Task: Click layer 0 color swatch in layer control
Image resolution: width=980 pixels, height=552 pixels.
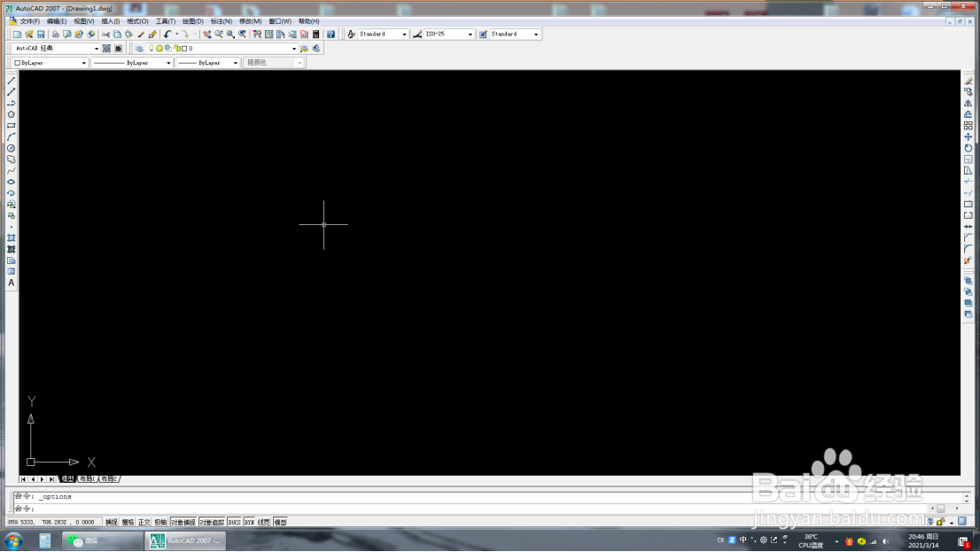Action: (184, 48)
